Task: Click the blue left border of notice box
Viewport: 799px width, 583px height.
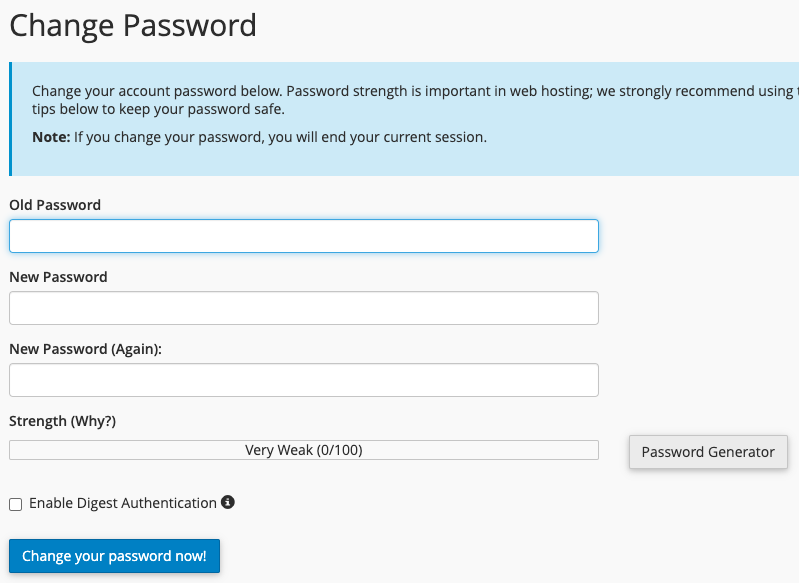Action: (x=11, y=119)
